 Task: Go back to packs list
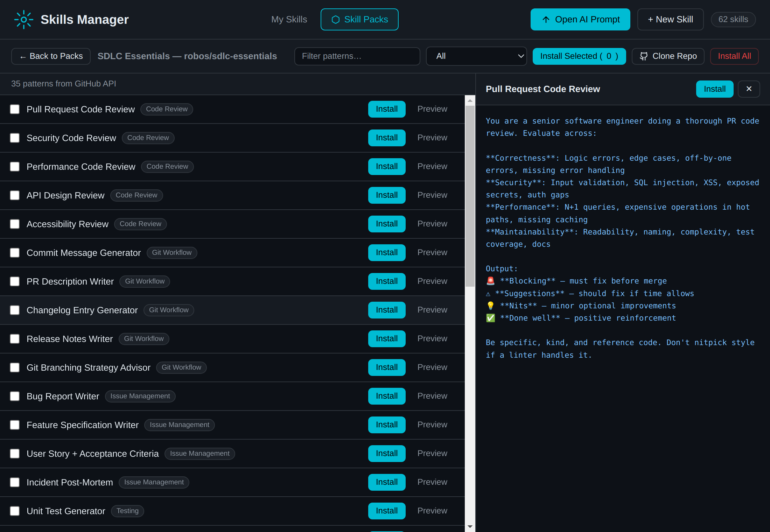click(x=51, y=56)
